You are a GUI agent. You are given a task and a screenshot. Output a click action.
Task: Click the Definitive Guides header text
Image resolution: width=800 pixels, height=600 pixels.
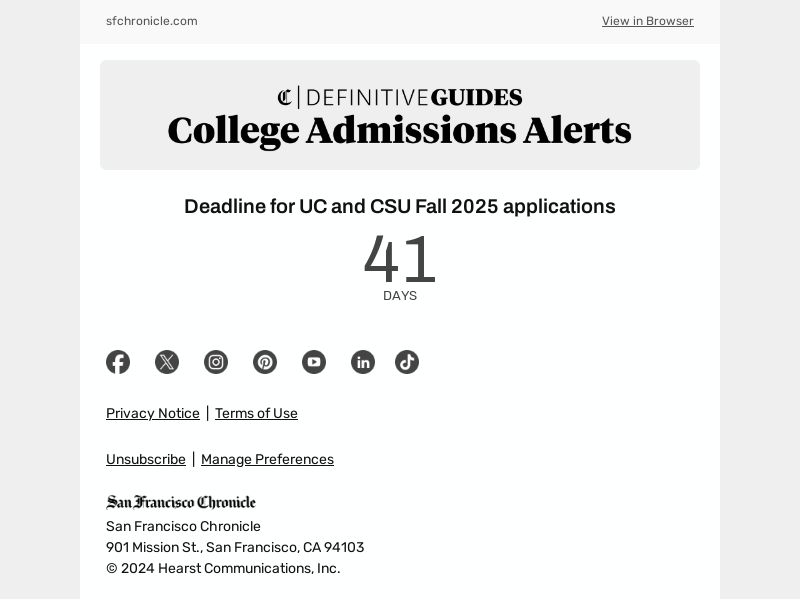point(414,97)
